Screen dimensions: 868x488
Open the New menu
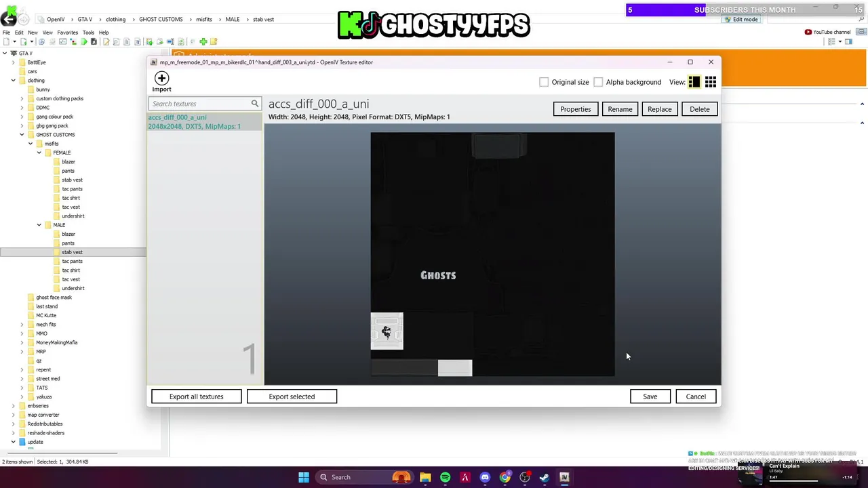point(33,33)
